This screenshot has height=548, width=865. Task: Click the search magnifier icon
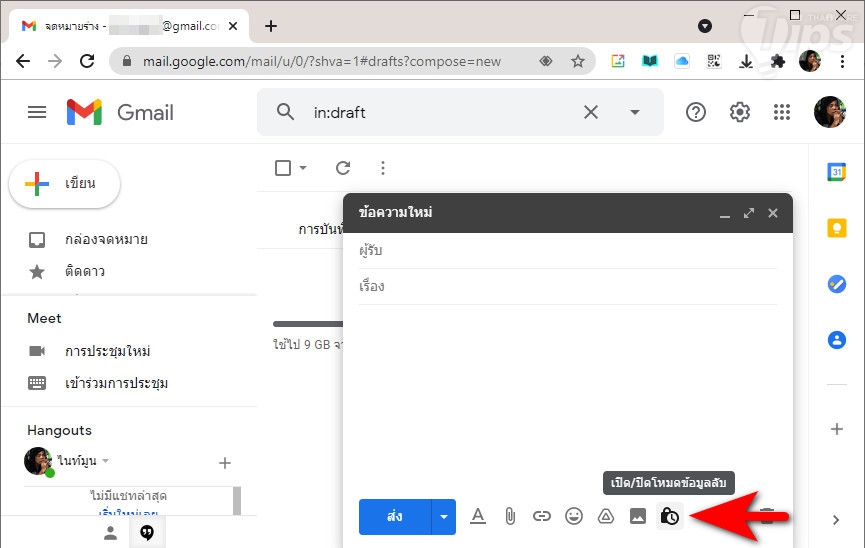[285, 112]
